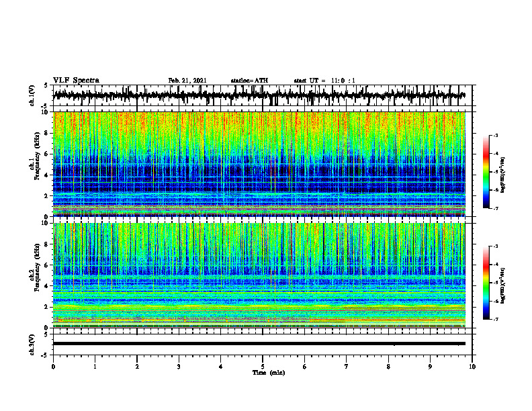Click the "-7" tick on ch.1 colorbar
This screenshot has width=532, height=411.
point(496,209)
